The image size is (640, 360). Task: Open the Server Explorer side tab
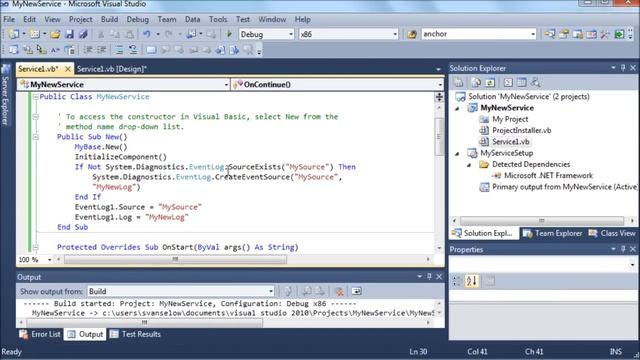pos(5,95)
